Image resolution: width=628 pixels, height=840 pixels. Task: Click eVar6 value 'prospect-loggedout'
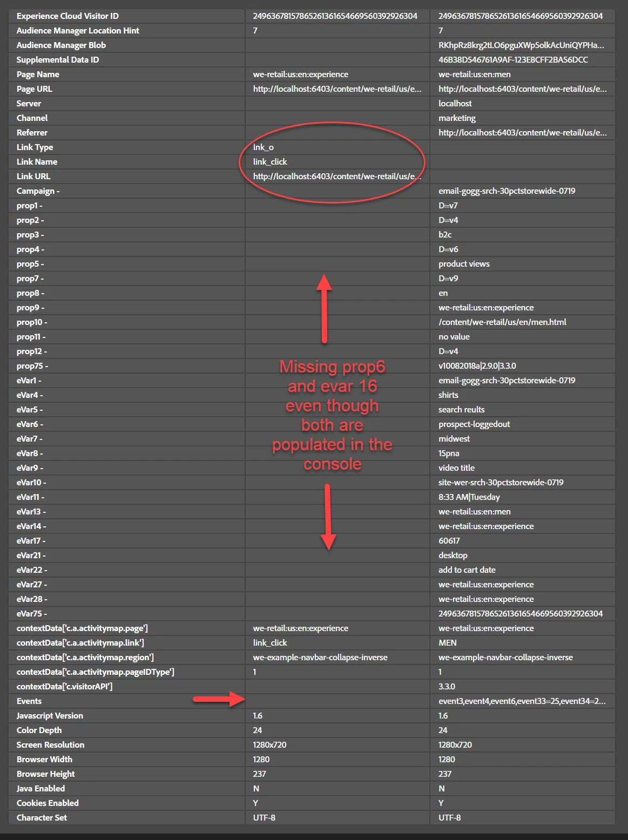[474, 424]
